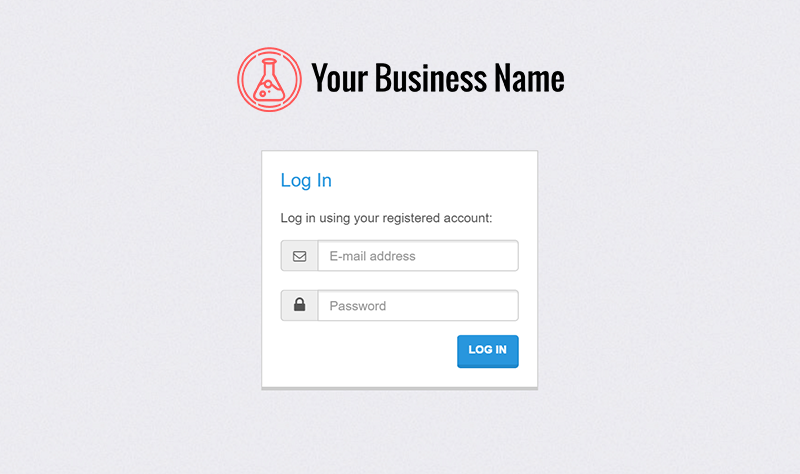Click the red flask logo icon
Screen dimensions: 800x474
tap(269, 80)
